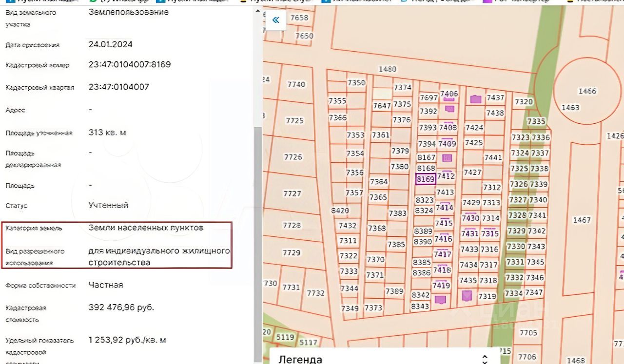624x364 pixels.
Task: Click parcel 1480 on the road strip
Action: [387, 69]
